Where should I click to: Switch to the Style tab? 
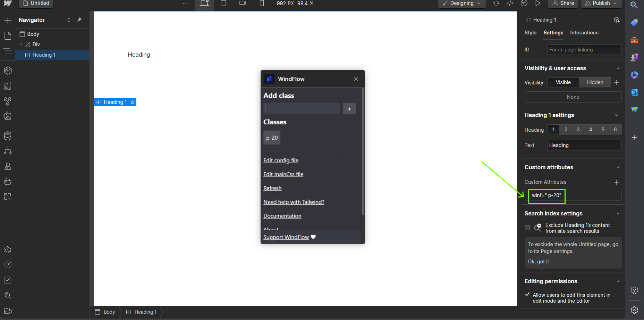[x=530, y=33]
